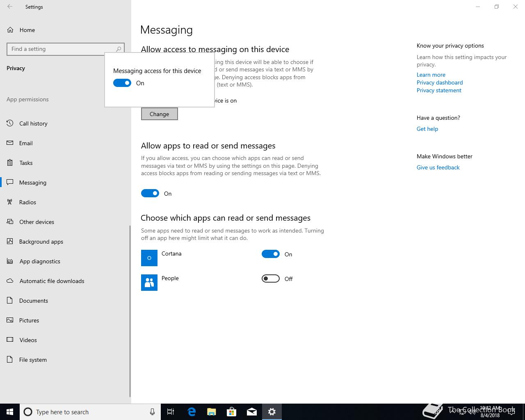The width and height of the screenshot is (525, 420).
Task: Click the taskbar microphone icon
Action: tap(152, 412)
